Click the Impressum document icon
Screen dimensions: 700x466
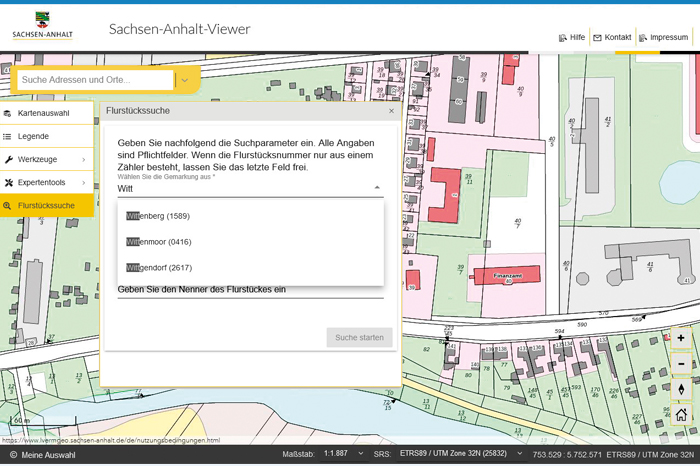[x=643, y=38]
